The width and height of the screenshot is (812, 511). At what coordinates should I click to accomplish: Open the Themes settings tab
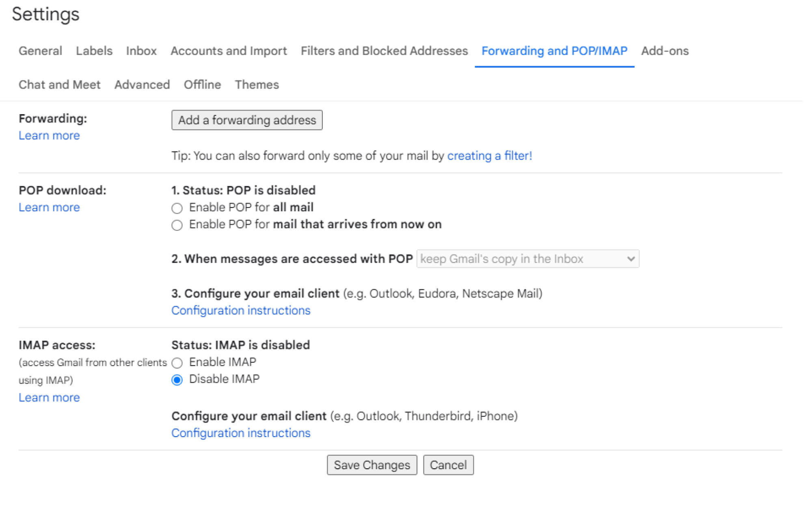[257, 84]
